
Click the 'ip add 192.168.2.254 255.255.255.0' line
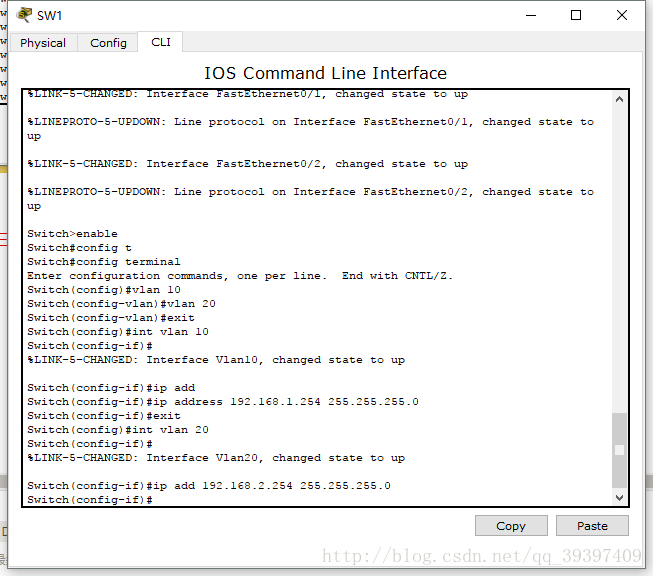[209, 486]
